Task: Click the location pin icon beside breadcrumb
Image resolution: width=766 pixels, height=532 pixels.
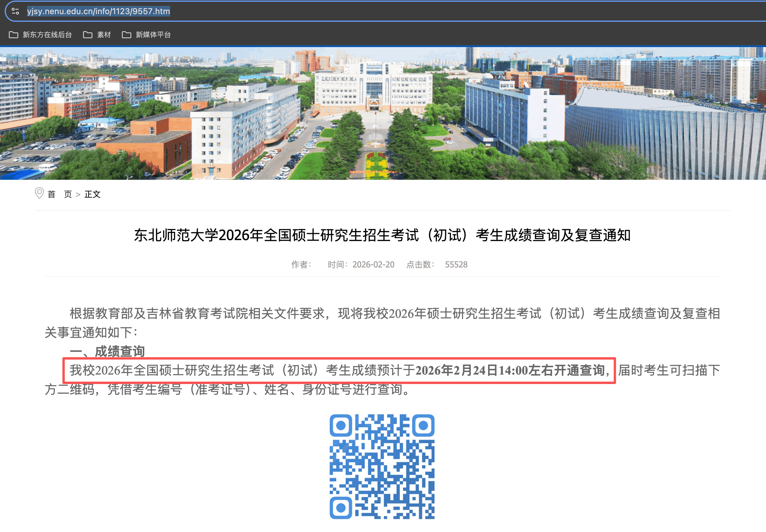Action: coord(39,193)
